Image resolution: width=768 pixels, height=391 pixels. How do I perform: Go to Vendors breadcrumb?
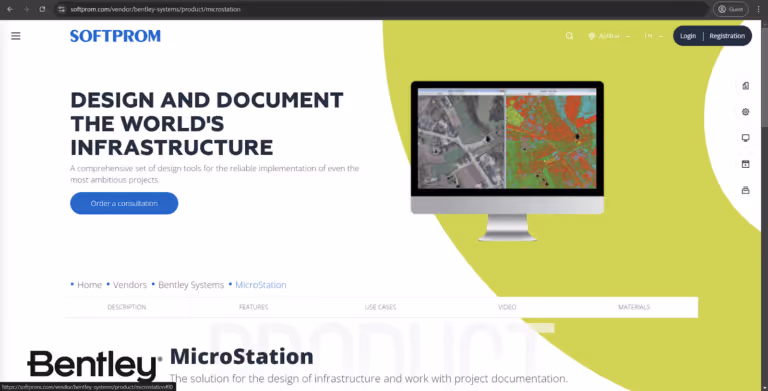click(x=130, y=285)
